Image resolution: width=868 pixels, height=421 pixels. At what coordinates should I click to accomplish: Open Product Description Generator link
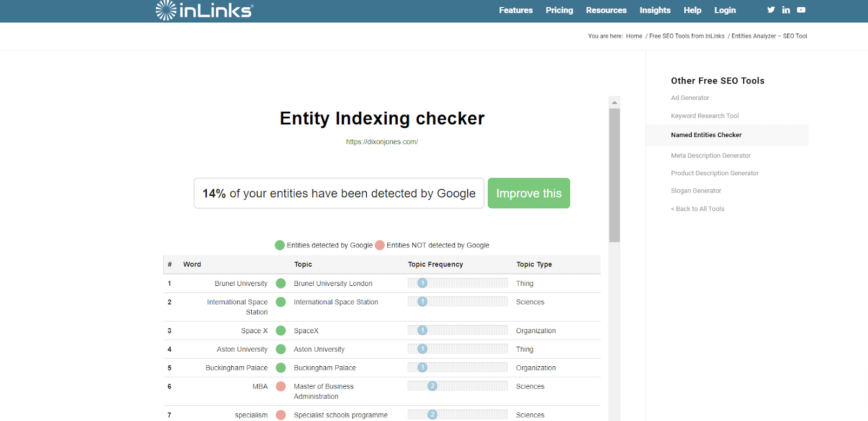point(714,173)
